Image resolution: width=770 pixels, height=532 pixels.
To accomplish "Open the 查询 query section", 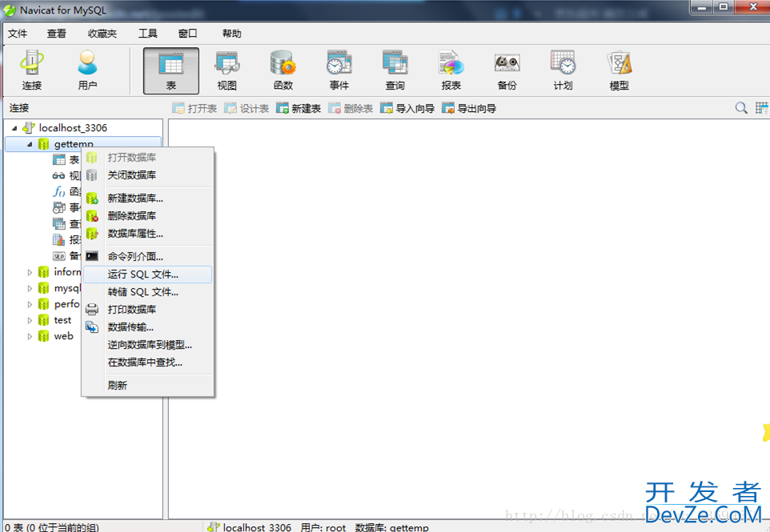I will pos(395,70).
